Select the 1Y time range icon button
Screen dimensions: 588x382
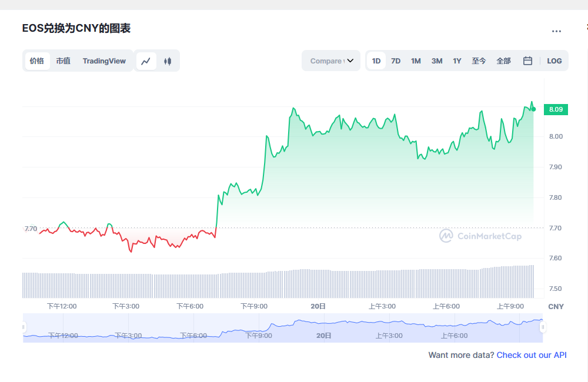(x=457, y=61)
